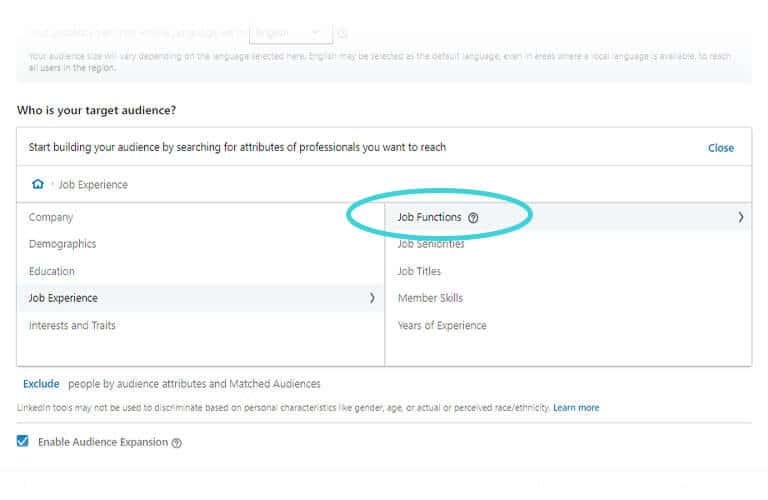Select the Company category
The image size is (768, 500).
[x=51, y=217]
